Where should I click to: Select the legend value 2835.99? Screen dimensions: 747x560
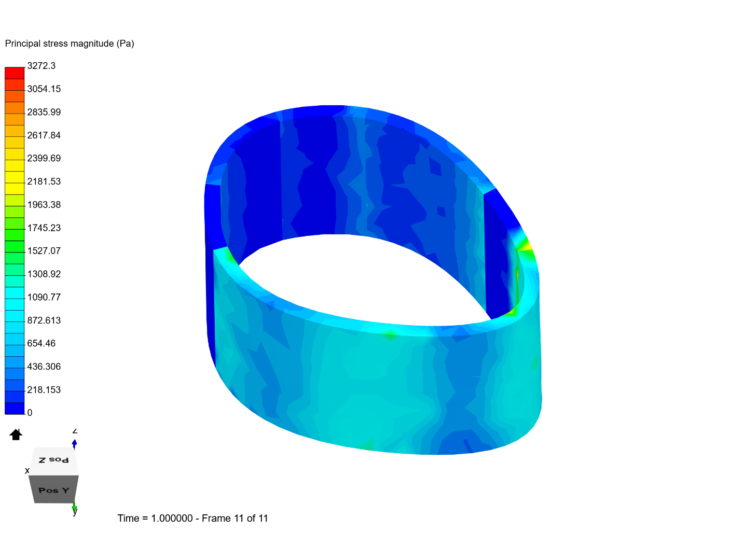(x=44, y=112)
